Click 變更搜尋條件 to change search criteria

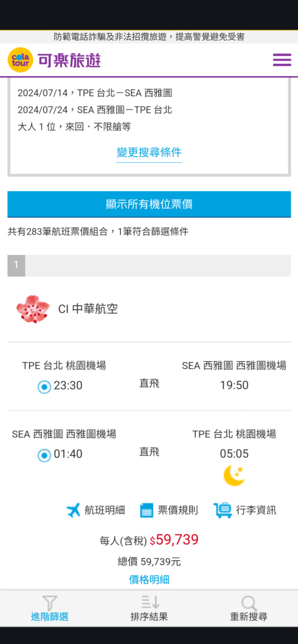click(x=149, y=153)
